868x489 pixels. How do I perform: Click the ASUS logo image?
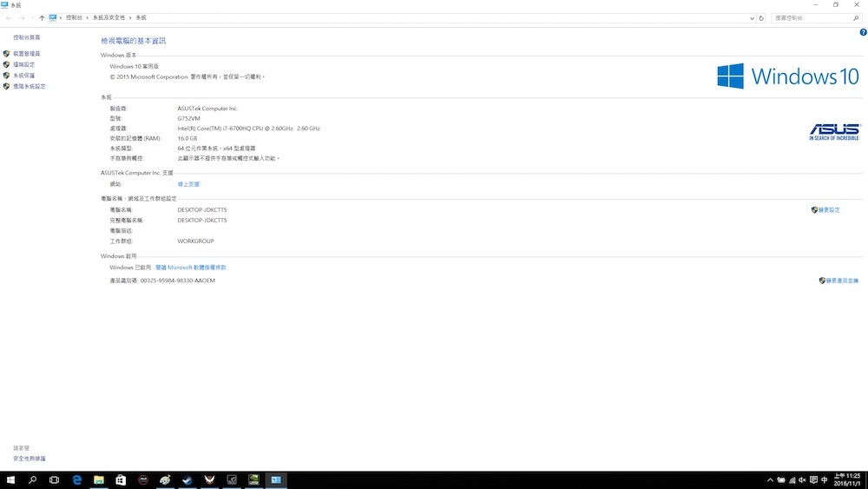click(x=834, y=132)
